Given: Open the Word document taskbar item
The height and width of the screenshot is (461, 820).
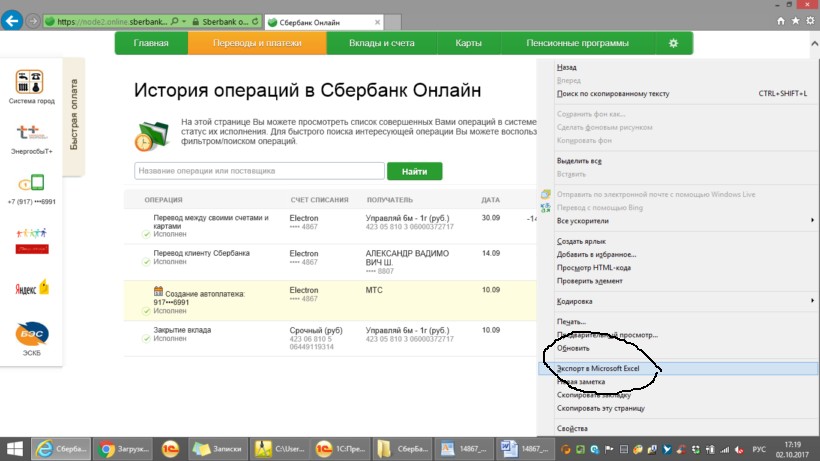Looking at the screenshot, I should tap(525, 448).
